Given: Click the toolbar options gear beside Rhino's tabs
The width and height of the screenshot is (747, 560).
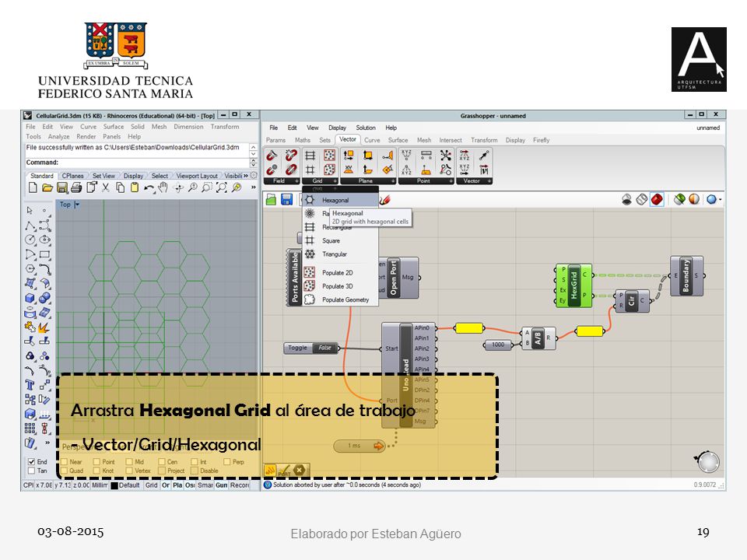Looking at the screenshot, I should [254, 176].
